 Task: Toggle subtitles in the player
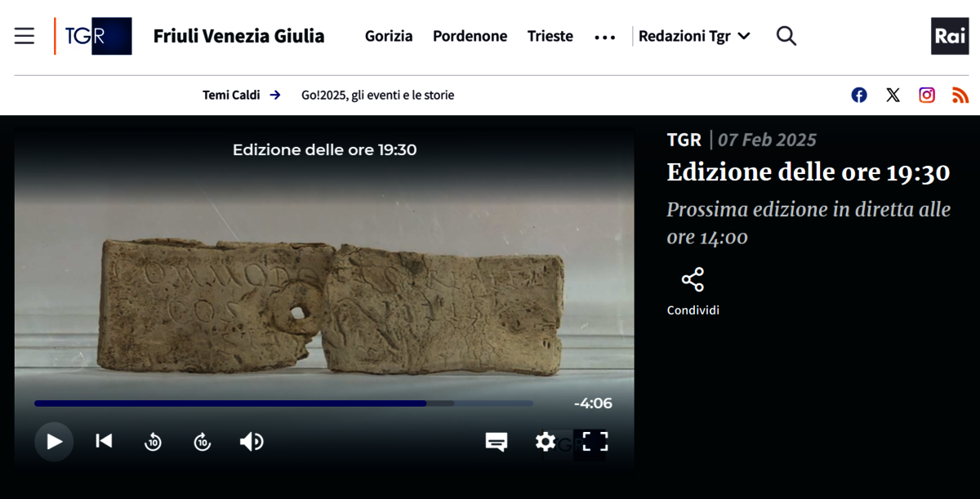[x=496, y=442]
